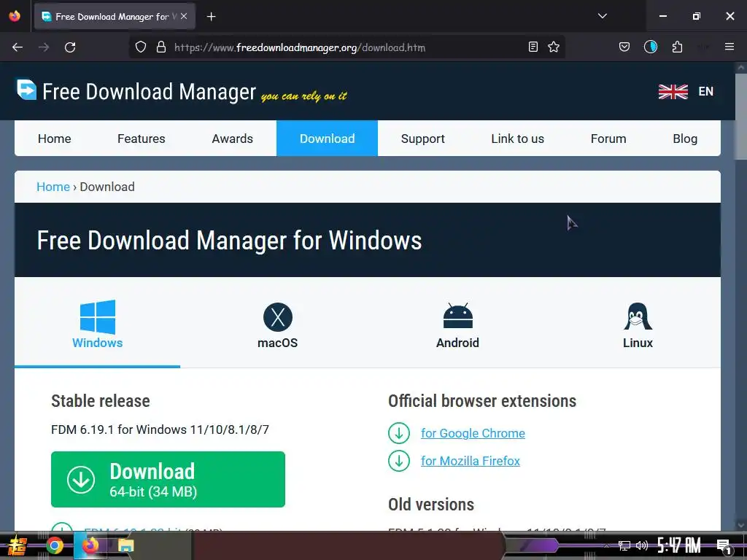Open the Home navigation tab
The height and width of the screenshot is (560, 747).
pos(54,139)
